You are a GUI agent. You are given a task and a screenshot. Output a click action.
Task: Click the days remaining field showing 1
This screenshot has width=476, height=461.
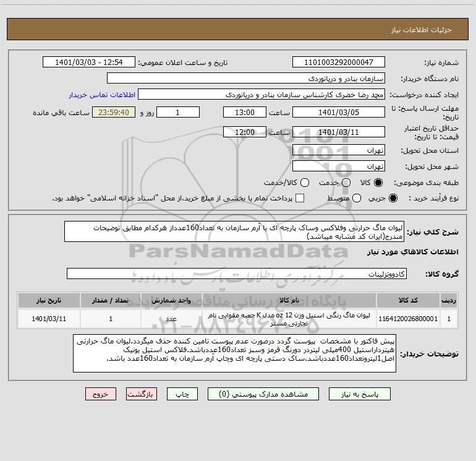pos(178,112)
